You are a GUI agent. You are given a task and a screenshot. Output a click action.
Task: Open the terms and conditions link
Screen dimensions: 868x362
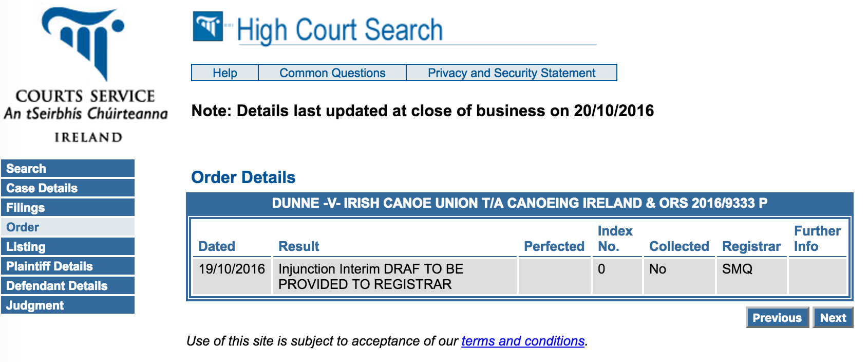click(523, 341)
